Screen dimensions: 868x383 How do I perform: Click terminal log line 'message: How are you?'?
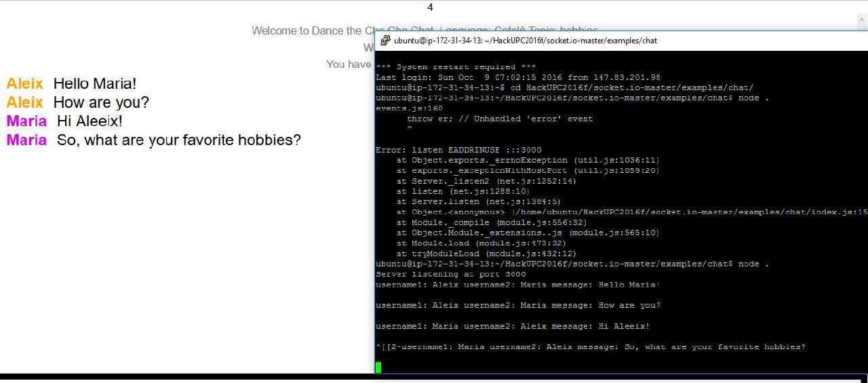click(x=518, y=306)
